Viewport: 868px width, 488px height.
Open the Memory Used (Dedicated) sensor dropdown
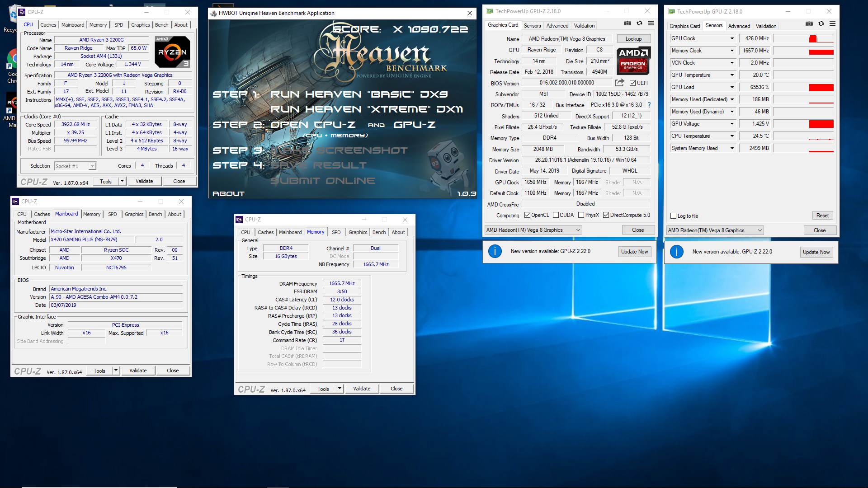click(732, 99)
